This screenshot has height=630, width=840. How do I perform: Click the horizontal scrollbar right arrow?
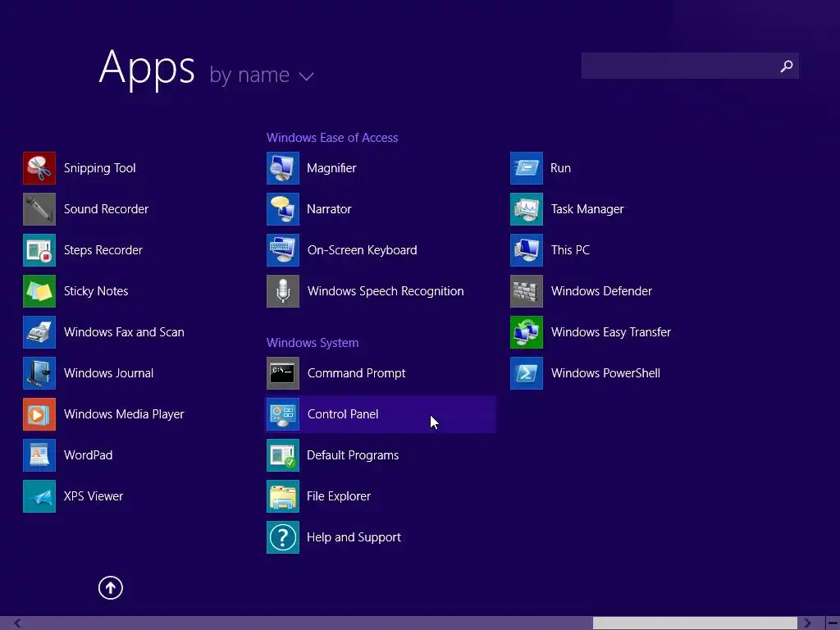pyautogui.click(x=807, y=623)
